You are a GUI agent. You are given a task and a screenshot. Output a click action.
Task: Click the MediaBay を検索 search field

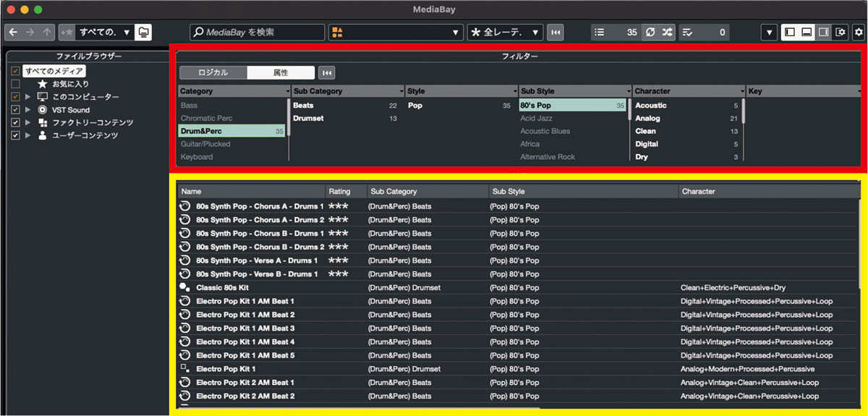click(257, 32)
